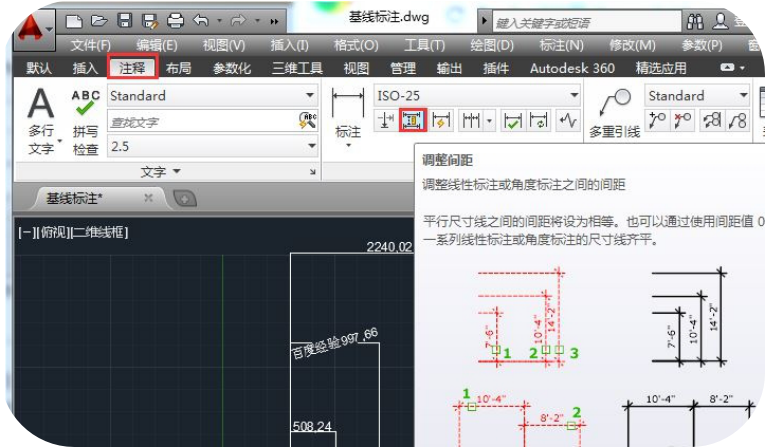Open the Standard text style dropdown

pyautogui.click(x=212, y=96)
